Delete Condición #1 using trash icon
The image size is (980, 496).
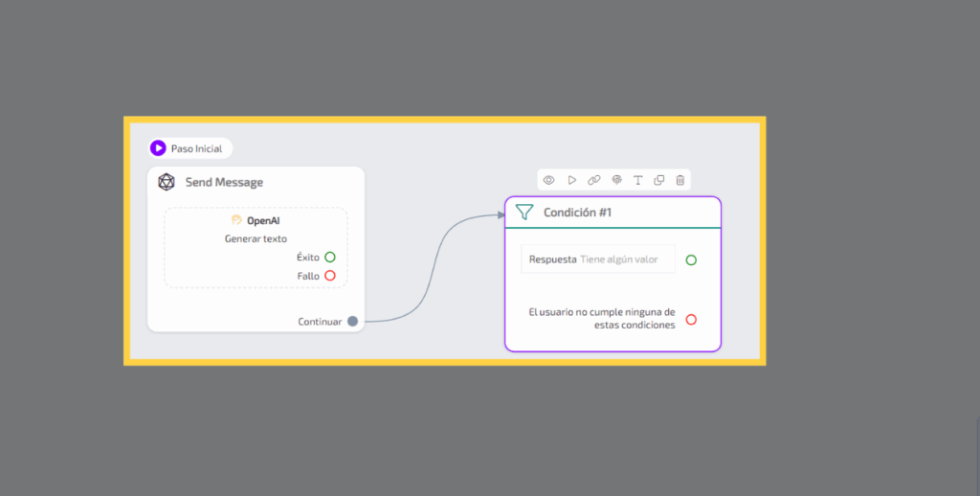[680, 180]
